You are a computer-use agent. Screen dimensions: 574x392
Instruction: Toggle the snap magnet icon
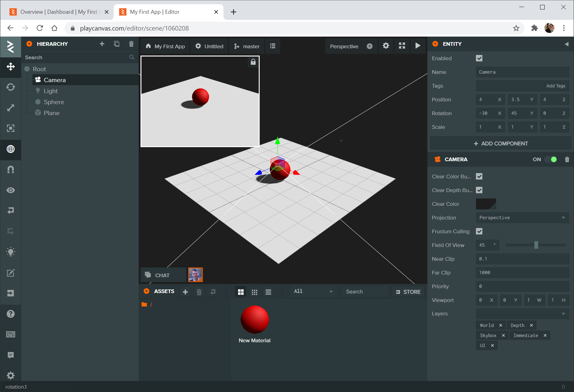[x=10, y=169]
